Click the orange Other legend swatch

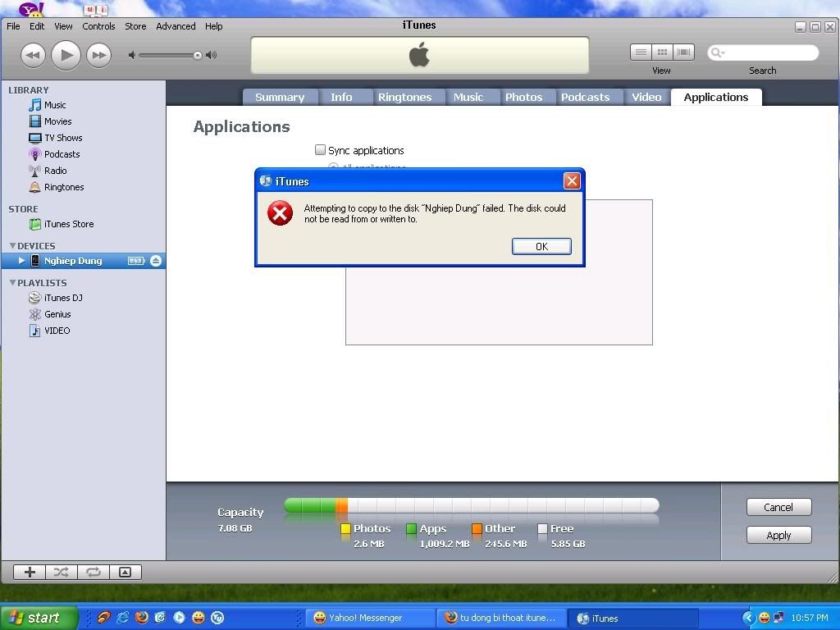[x=477, y=529]
